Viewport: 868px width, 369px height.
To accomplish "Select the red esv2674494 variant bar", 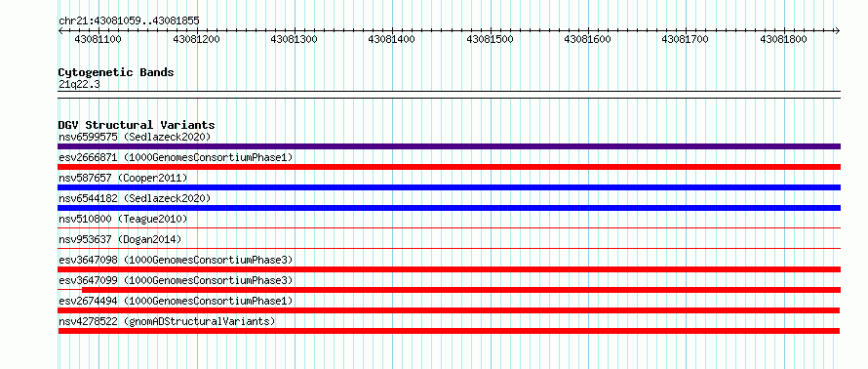I will pos(449,310).
